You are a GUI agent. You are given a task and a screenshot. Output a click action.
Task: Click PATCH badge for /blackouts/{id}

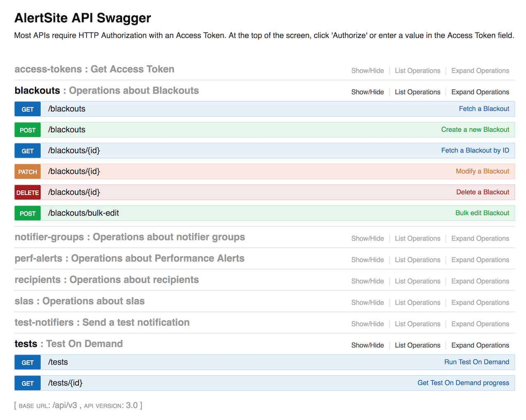[x=28, y=172]
